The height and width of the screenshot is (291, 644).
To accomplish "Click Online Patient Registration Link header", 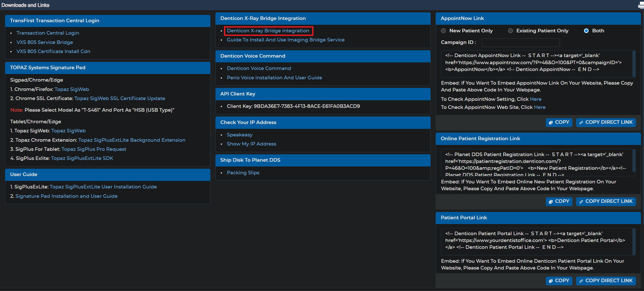I will [x=538, y=139].
